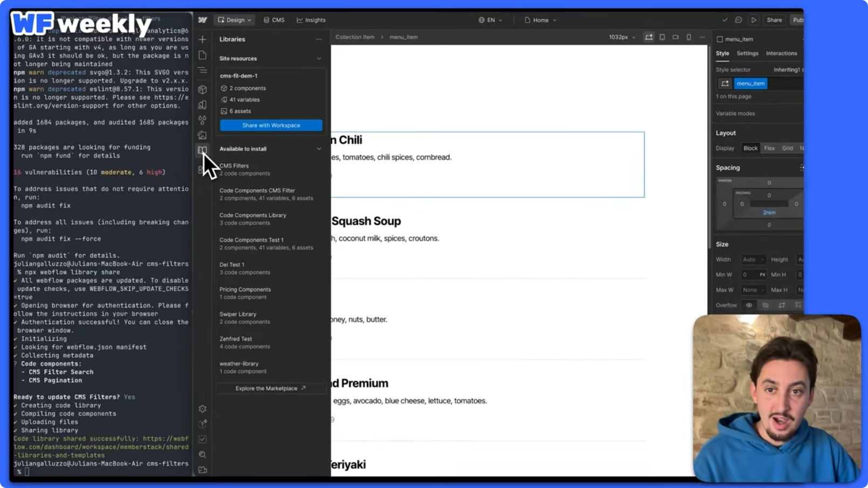Viewport: 868px width, 488px height.
Task: Click Share with Workspace button
Action: click(271, 126)
